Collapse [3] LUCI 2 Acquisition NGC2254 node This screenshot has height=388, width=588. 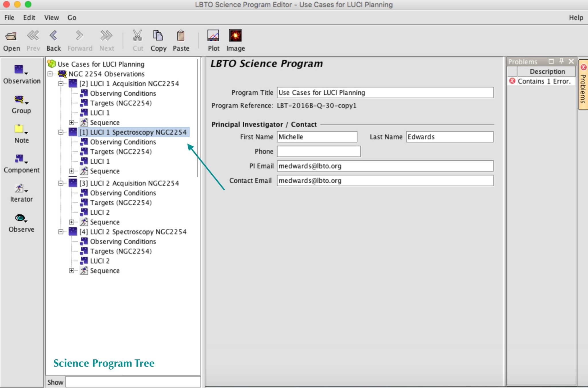click(61, 183)
